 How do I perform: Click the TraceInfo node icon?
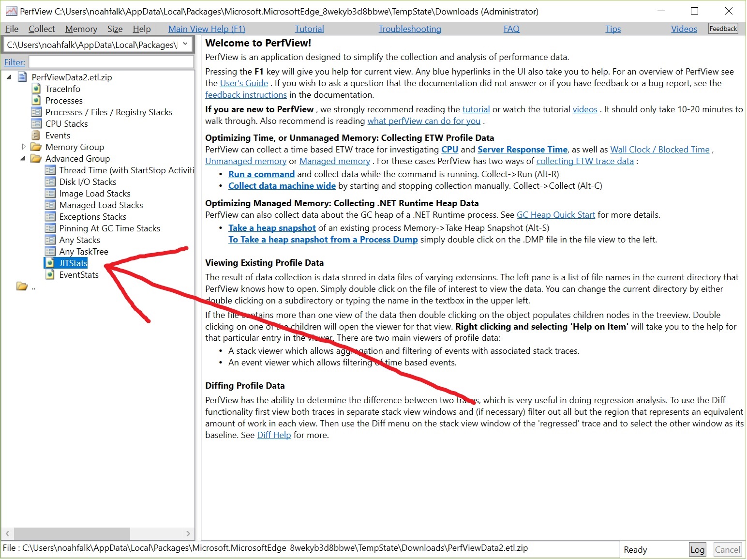coord(36,89)
